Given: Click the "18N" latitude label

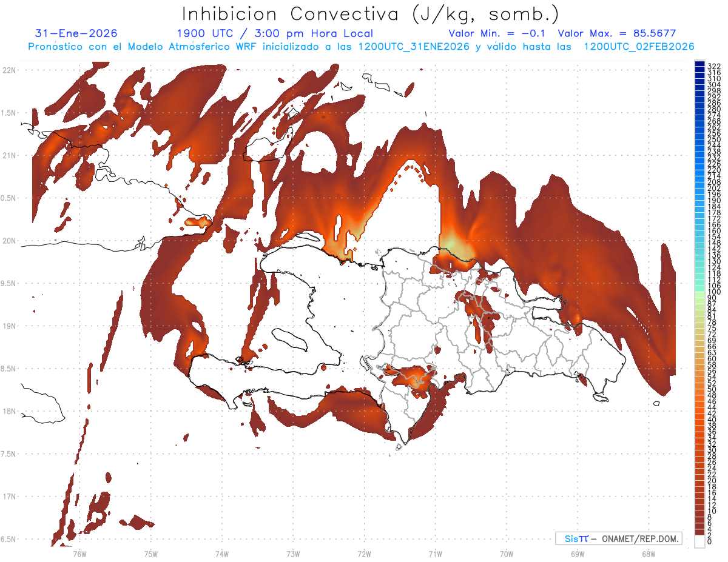Looking at the screenshot, I should click(9, 411).
